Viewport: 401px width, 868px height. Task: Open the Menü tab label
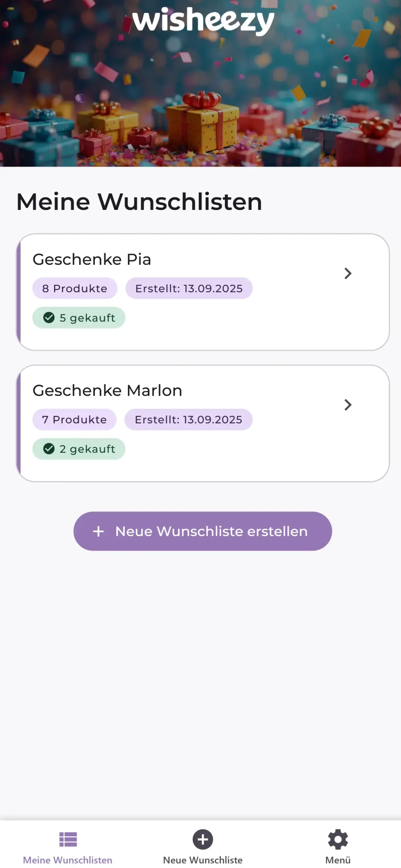[x=338, y=860]
